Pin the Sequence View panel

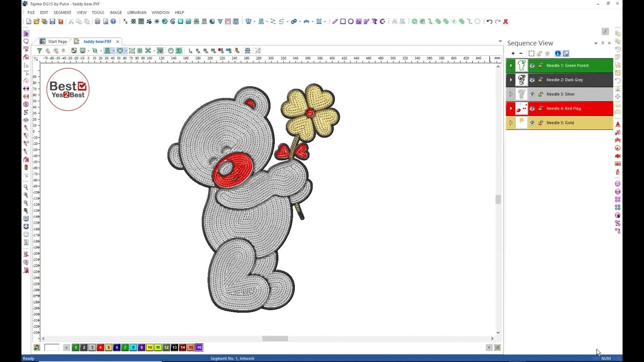pyautogui.click(x=602, y=43)
